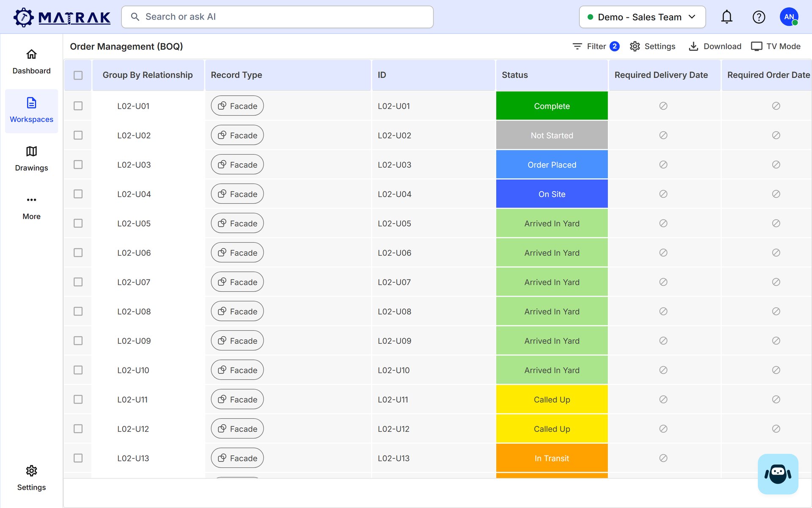812x508 pixels.
Task: Click empty delivery date icon for L02-U11
Action: tap(663, 399)
